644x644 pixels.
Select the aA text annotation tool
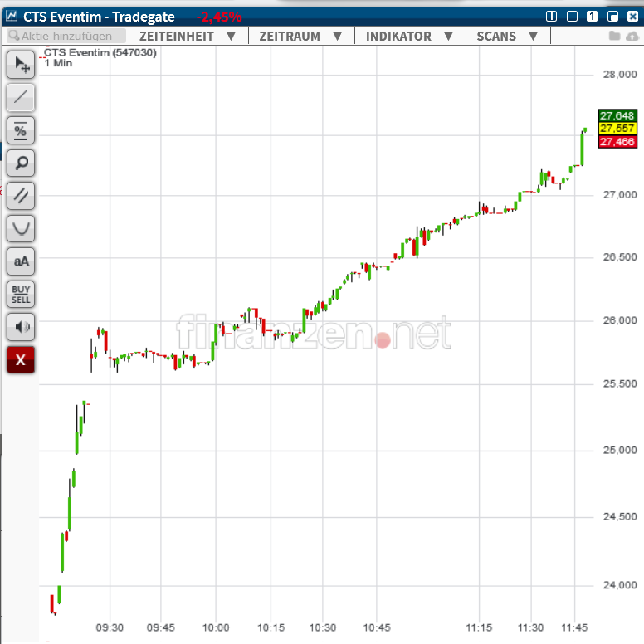click(x=21, y=261)
